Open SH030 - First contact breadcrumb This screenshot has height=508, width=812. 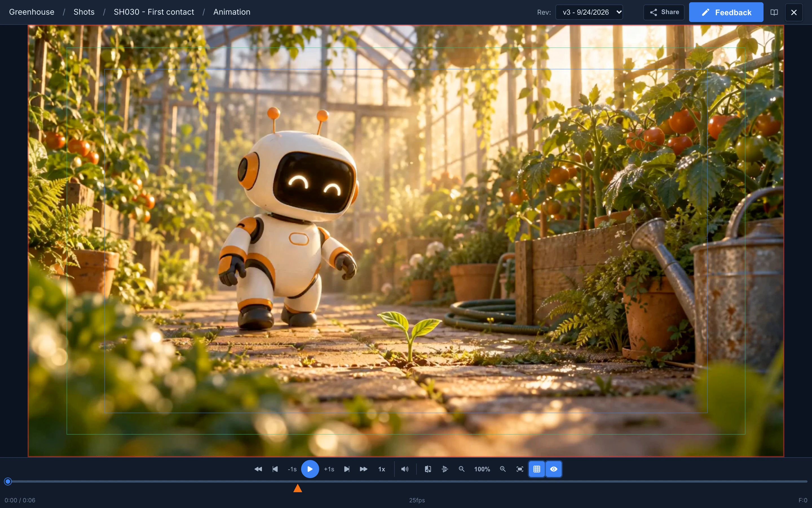(x=154, y=12)
